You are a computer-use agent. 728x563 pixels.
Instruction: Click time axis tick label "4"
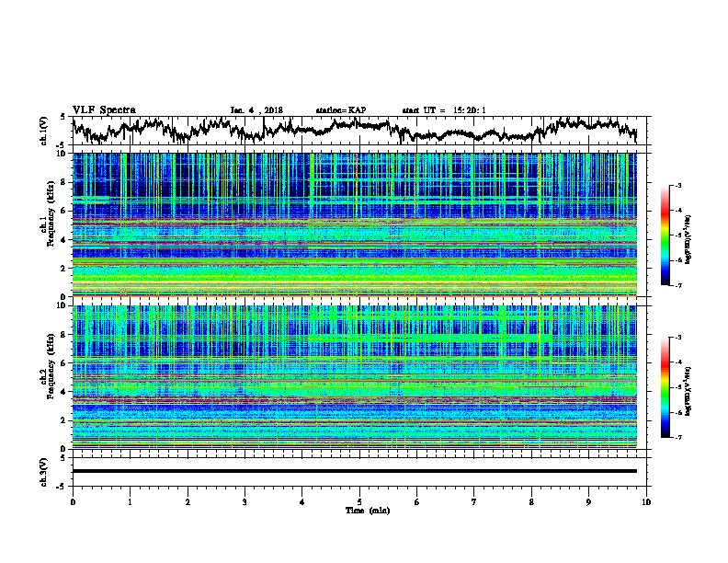tap(302, 502)
